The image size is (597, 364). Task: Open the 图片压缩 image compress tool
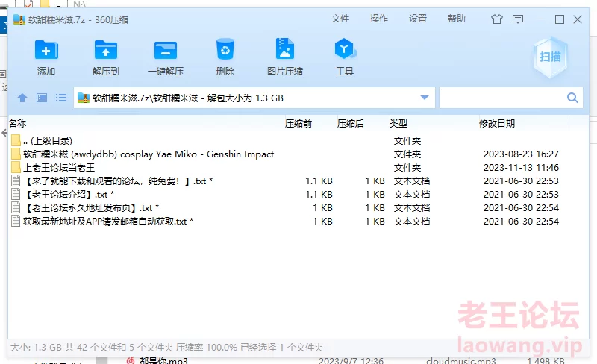coord(285,48)
